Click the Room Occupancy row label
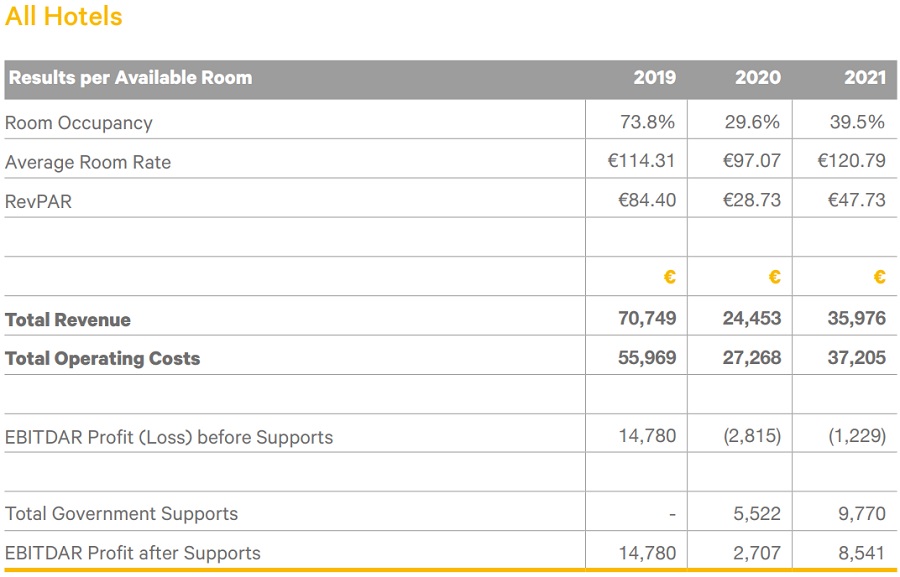The height and width of the screenshot is (577, 900). 79,123
